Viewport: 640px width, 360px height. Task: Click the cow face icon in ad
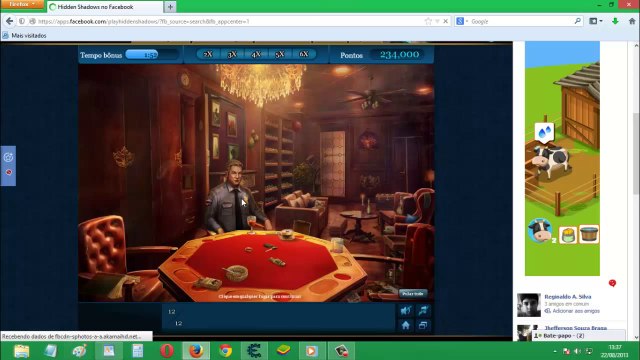coord(540,231)
